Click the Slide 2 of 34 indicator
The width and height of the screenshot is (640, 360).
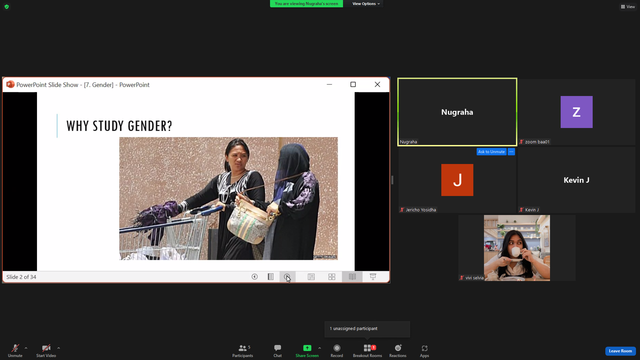click(21, 277)
